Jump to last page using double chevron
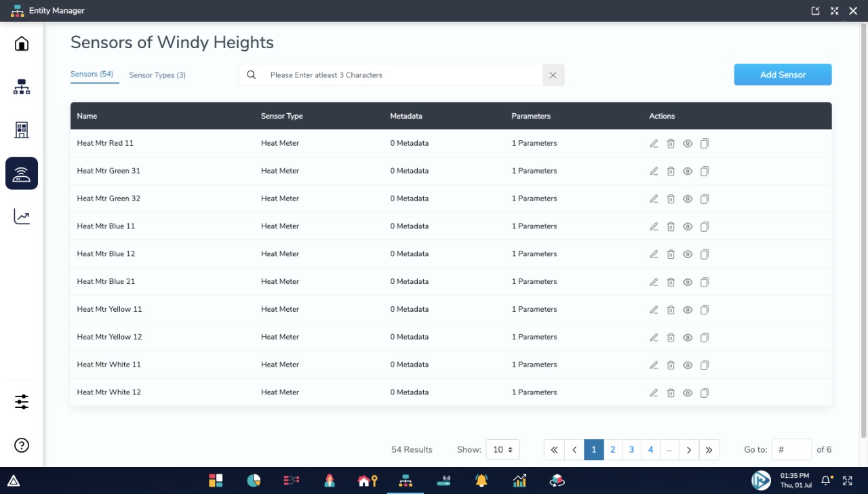The image size is (868, 494). (709, 449)
